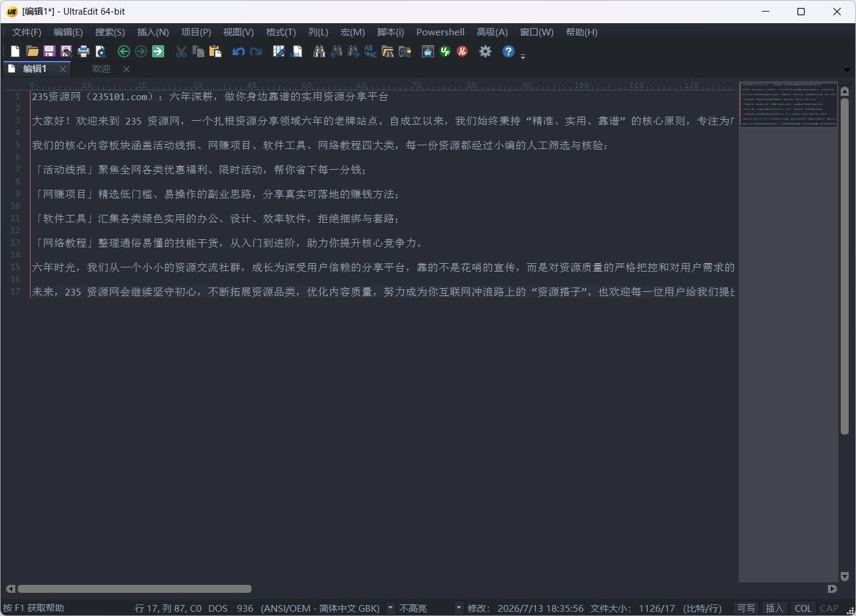Create a new file with the toolbar icon
Image resolution: width=856 pixels, height=616 pixels.
[x=15, y=52]
